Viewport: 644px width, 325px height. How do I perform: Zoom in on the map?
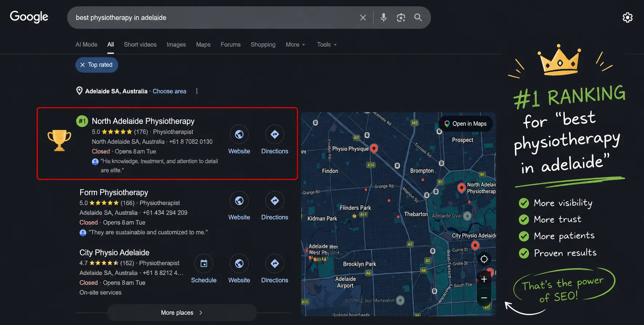(484, 279)
